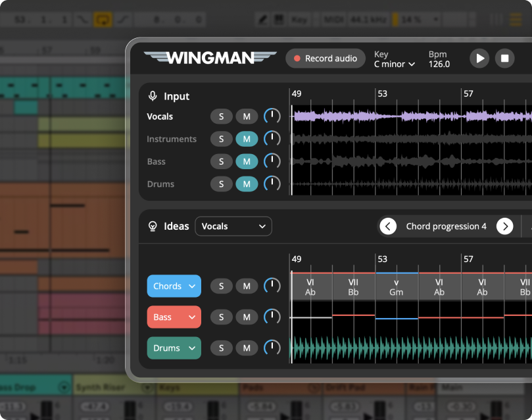
Task: Unmute the Drums input track
Action: click(247, 184)
